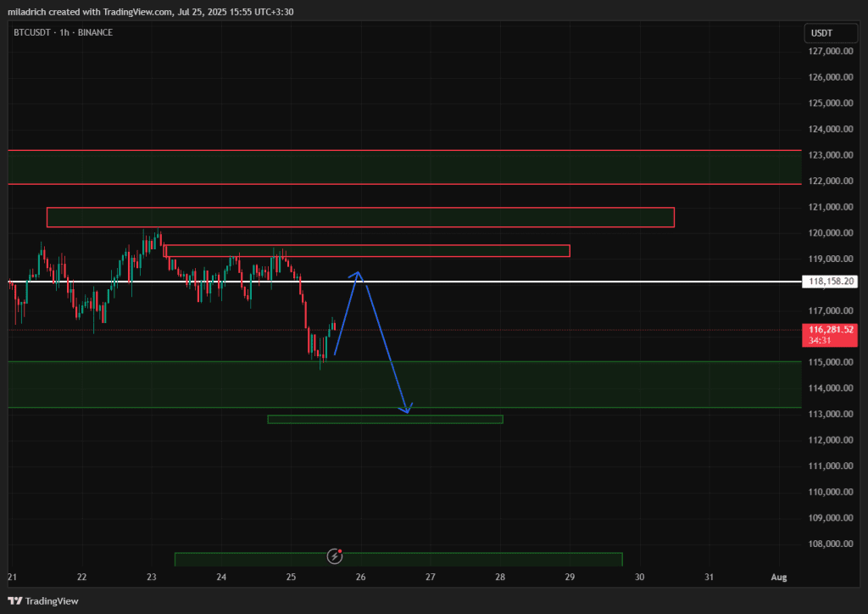Click the BINANCE exchange label
The height and width of the screenshot is (614, 868).
95,32
